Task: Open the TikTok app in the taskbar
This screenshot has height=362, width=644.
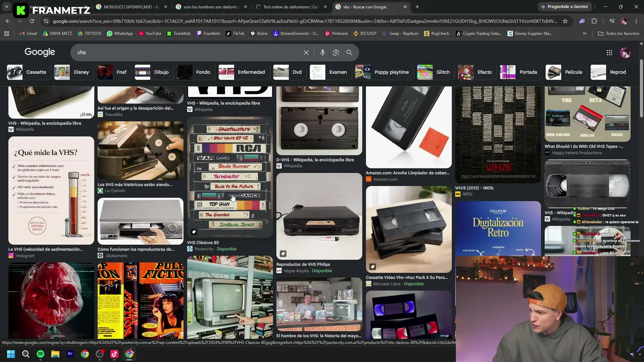Action: pos(114,354)
